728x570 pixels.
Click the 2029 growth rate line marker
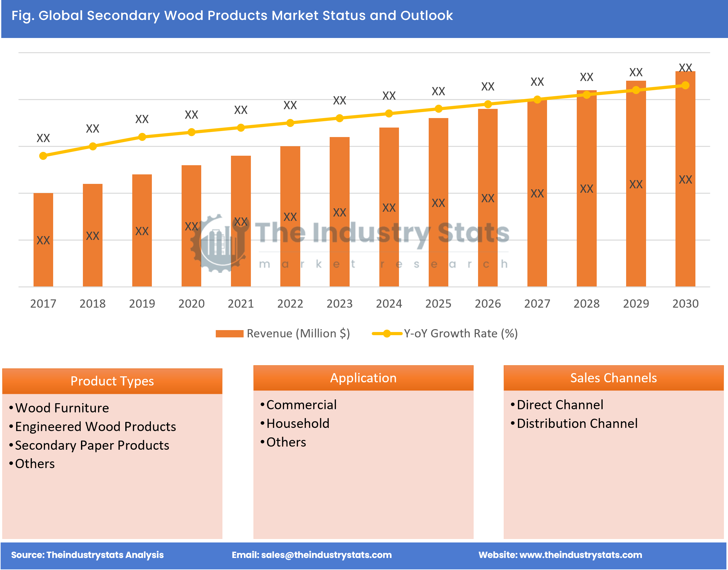[636, 90]
